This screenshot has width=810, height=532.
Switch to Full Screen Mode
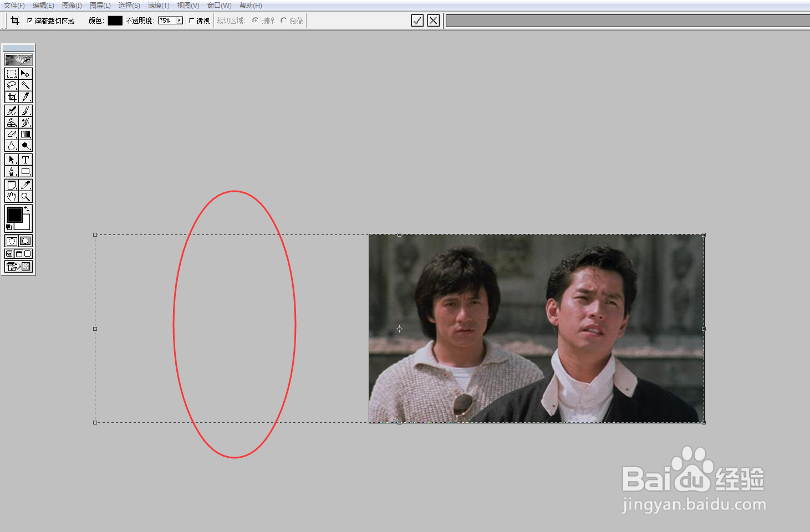[x=27, y=254]
